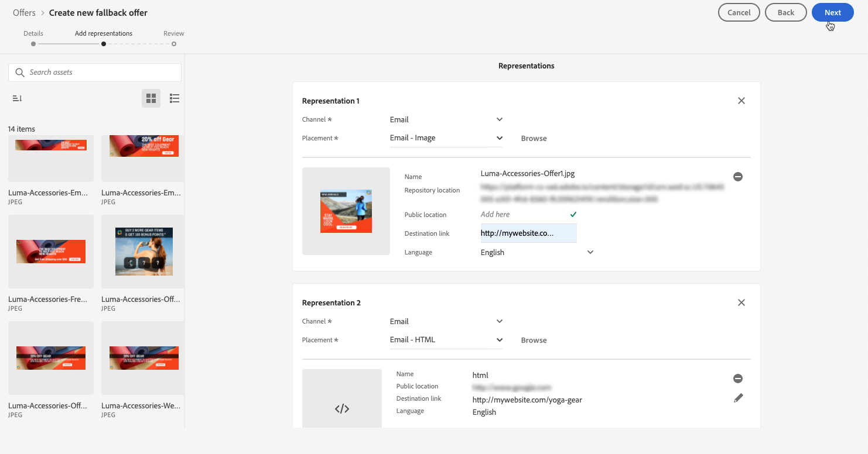This screenshot has width=868, height=454.
Task: Remove Luma-Accessories-Offer1.jpg asset with minus icon
Action: 738,177
